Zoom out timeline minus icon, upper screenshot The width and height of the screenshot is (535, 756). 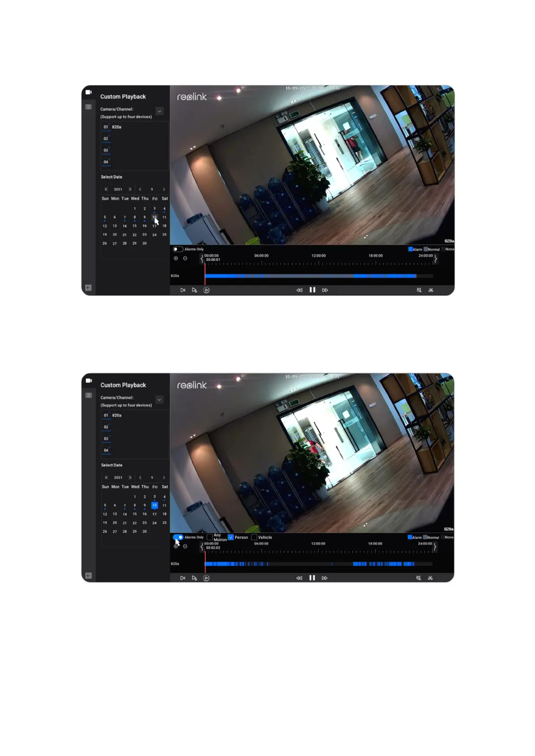185,258
